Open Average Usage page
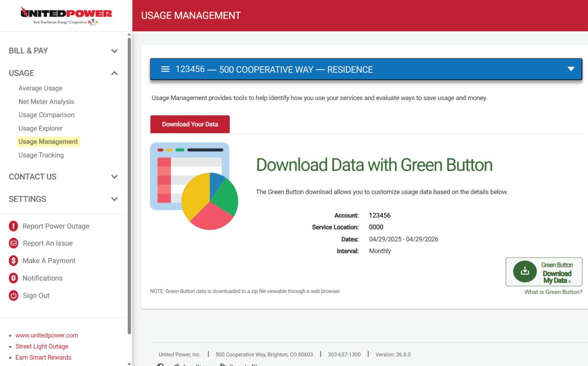This screenshot has width=588, height=366. pyautogui.click(x=40, y=88)
